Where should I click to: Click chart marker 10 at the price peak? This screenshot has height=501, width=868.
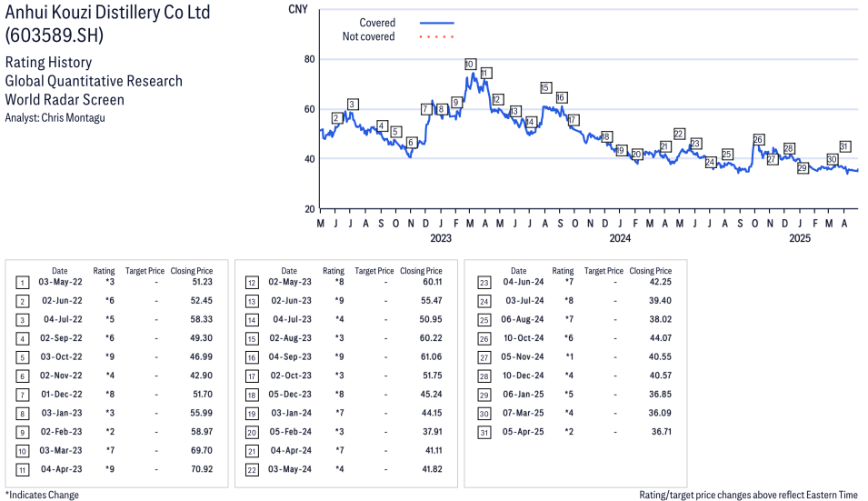tap(470, 65)
